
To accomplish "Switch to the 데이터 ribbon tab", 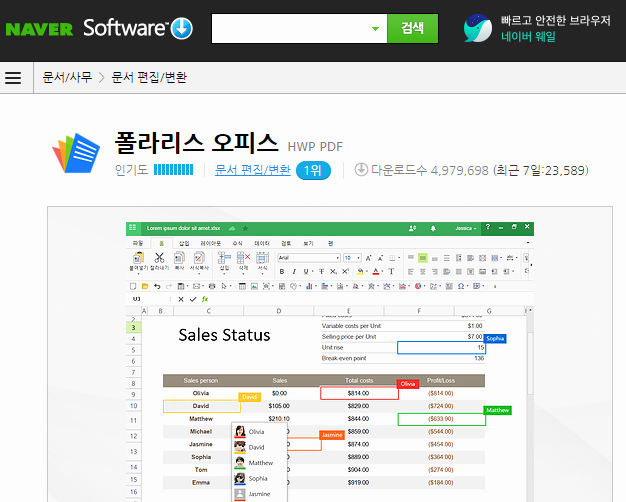I will point(262,243).
